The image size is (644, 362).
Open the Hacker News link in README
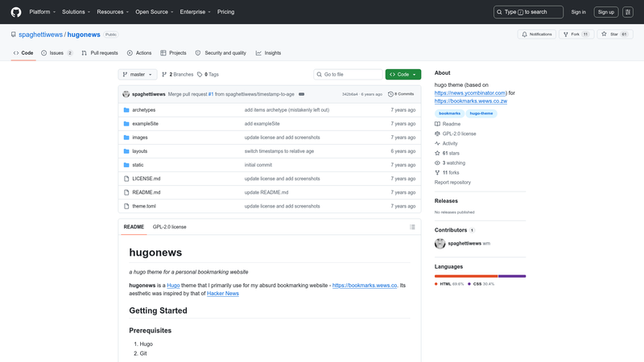(x=223, y=294)
